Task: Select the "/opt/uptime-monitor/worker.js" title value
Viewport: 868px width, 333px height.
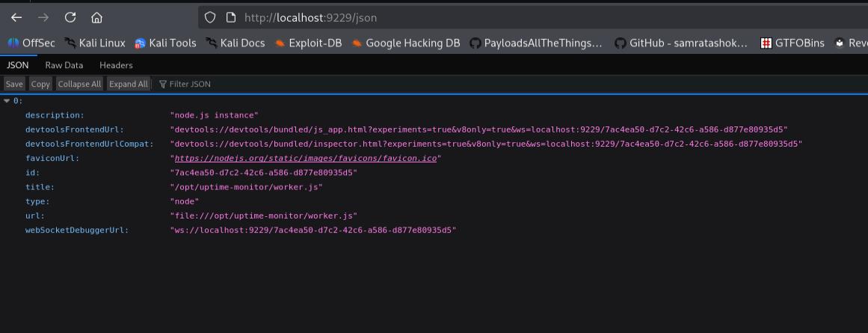Action: coord(246,187)
